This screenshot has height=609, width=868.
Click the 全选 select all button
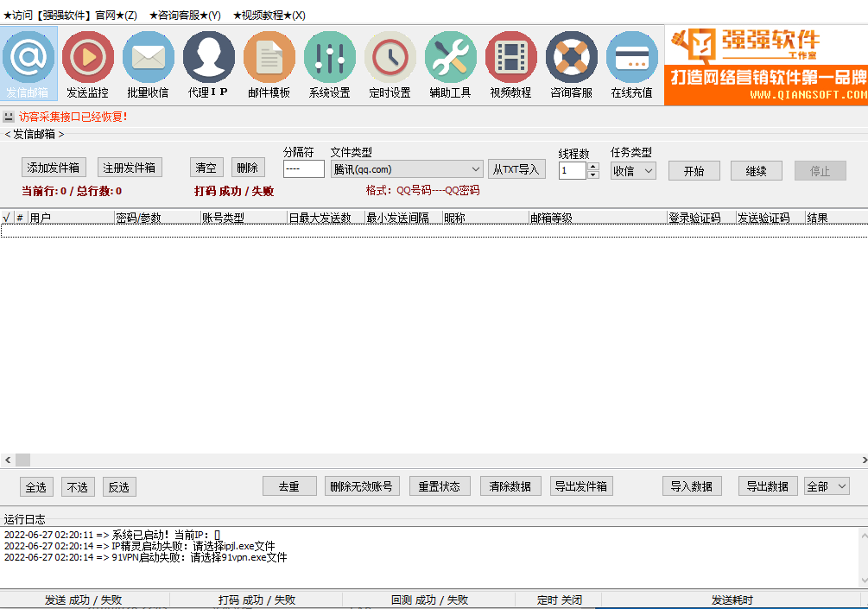(36, 486)
